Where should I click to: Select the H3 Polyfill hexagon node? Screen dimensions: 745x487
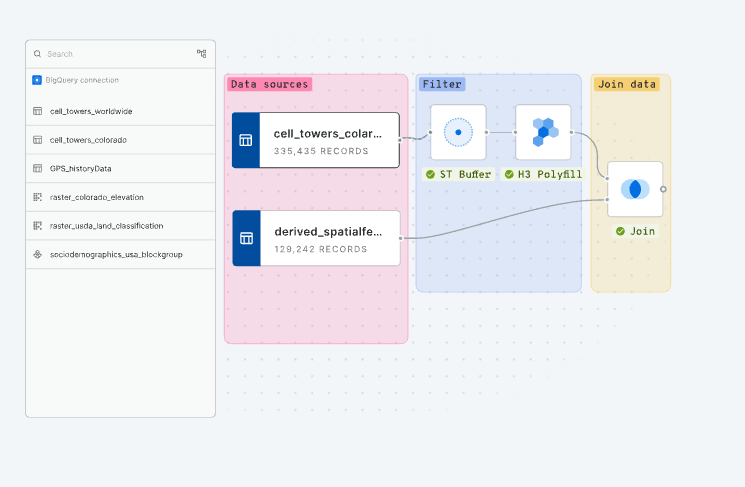coord(543,132)
